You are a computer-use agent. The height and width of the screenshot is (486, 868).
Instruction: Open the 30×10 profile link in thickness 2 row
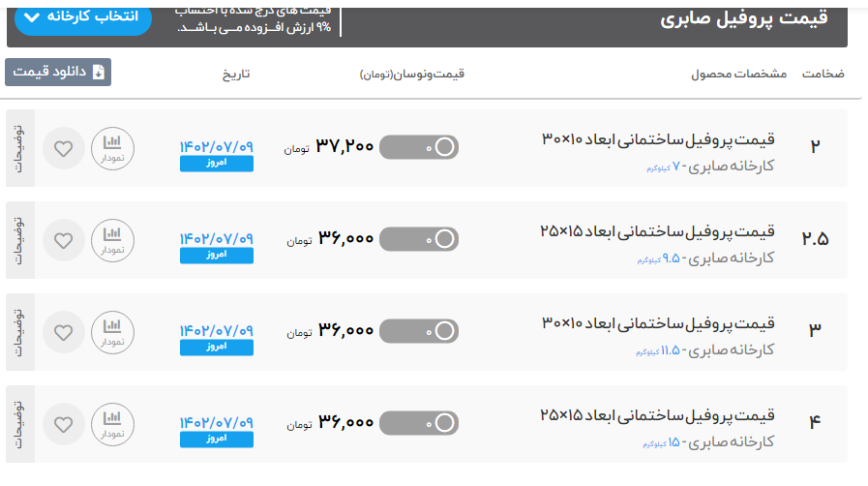(658, 139)
